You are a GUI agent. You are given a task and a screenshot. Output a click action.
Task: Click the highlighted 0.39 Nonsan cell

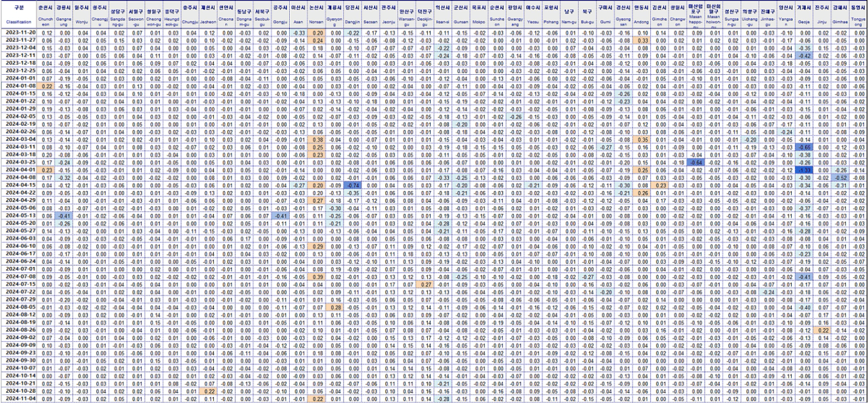pos(317,277)
